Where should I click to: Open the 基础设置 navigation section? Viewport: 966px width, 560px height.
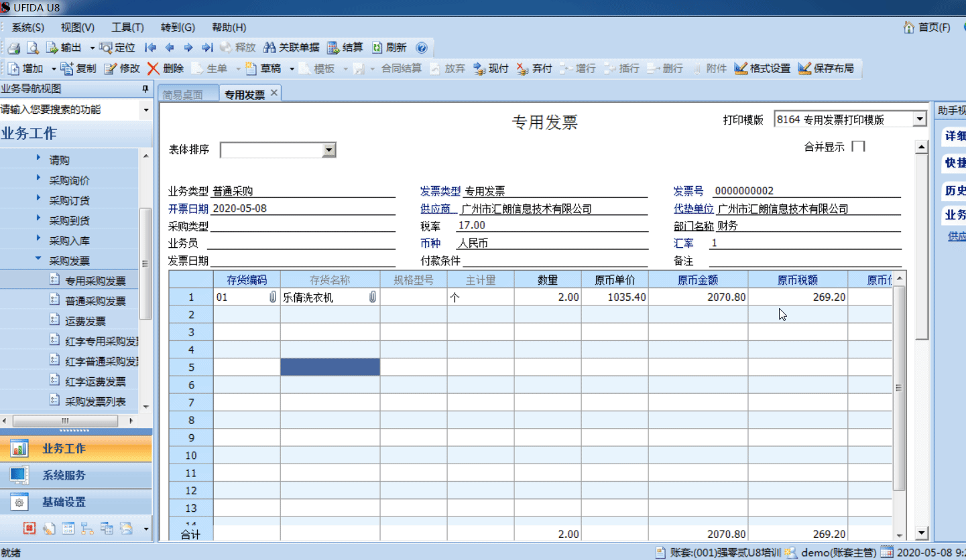(76, 502)
